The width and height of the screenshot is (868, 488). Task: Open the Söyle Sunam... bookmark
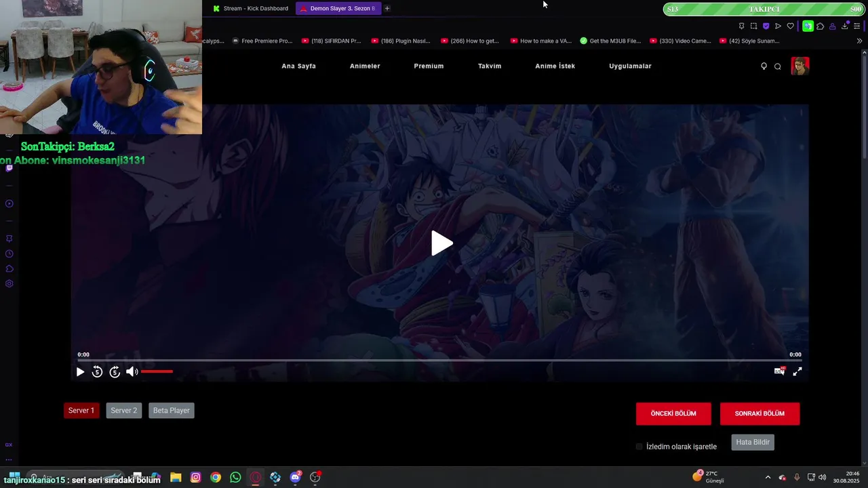(x=750, y=41)
